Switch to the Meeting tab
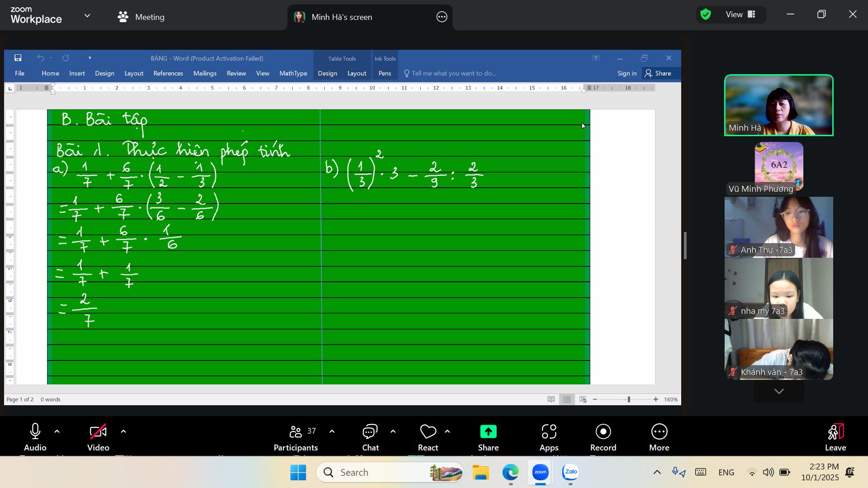The height and width of the screenshot is (488, 868). 141,17
